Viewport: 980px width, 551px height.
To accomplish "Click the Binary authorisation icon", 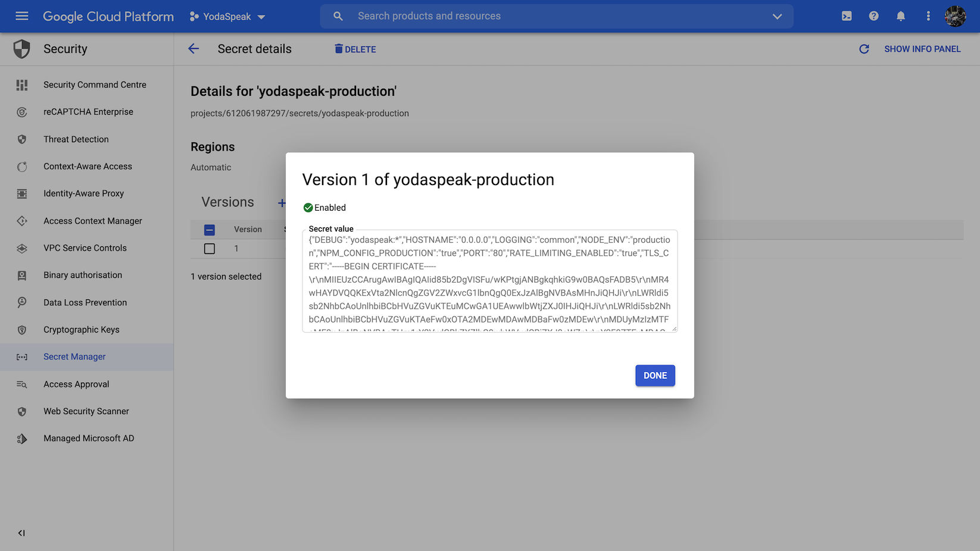I will pos(22,275).
